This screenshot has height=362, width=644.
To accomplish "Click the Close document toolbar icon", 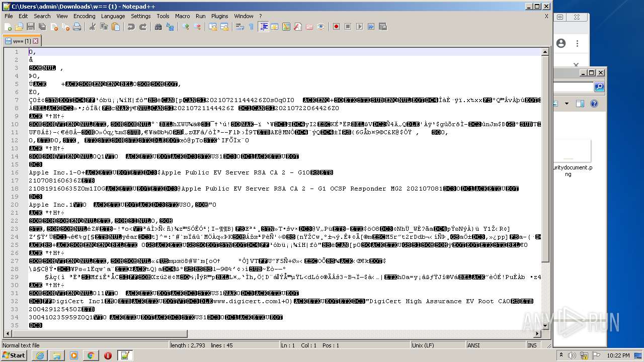I will (54, 27).
